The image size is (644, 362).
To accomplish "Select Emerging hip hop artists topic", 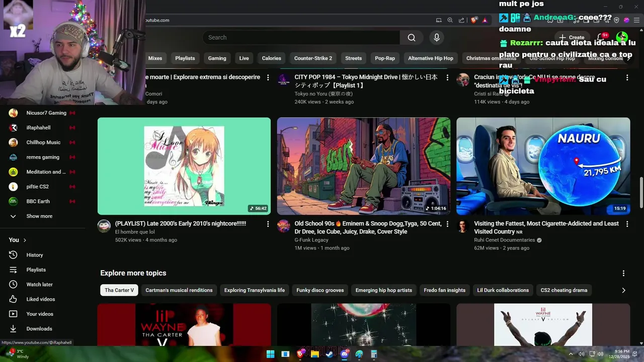I will [383, 290].
